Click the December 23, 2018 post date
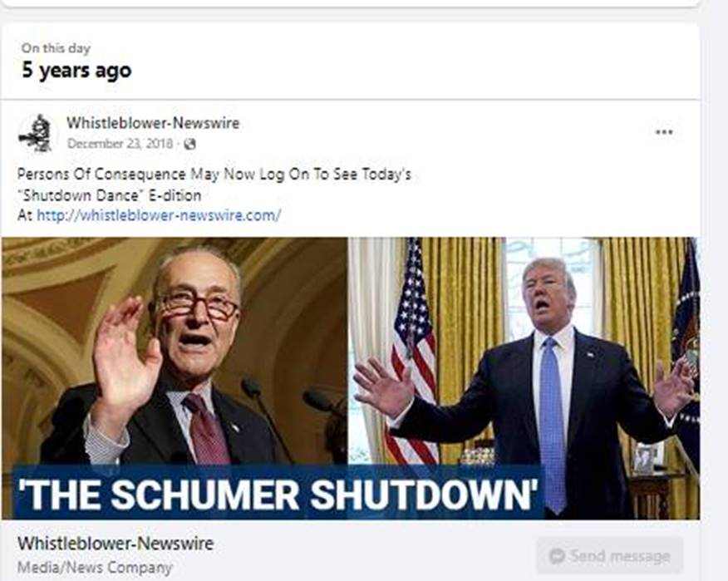 coord(121,144)
